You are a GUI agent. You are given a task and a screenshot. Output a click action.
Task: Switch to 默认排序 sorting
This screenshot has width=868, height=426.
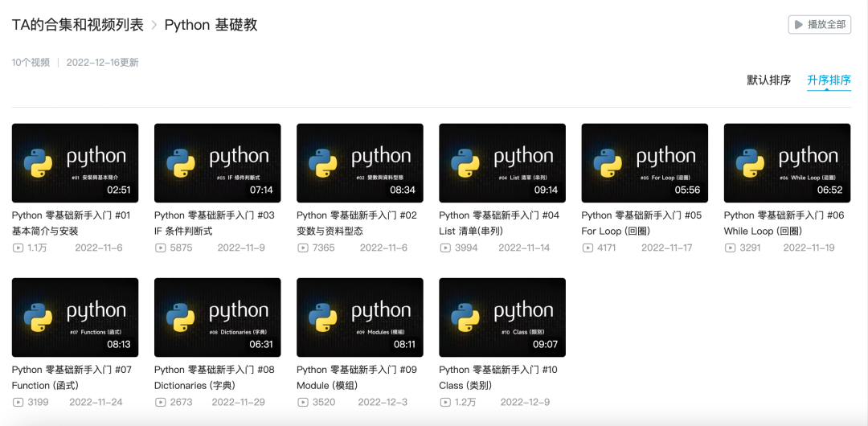click(x=769, y=80)
